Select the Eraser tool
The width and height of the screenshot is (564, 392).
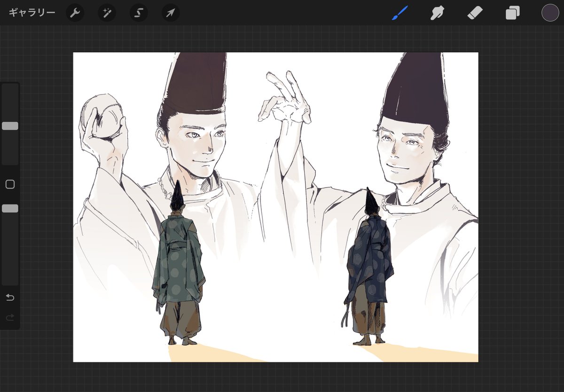(x=475, y=13)
